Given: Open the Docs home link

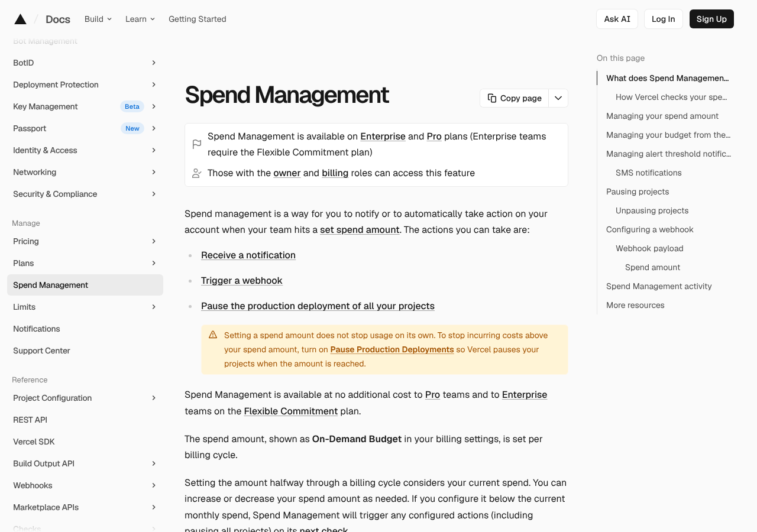Looking at the screenshot, I should pyautogui.click(x=58, y=19).
